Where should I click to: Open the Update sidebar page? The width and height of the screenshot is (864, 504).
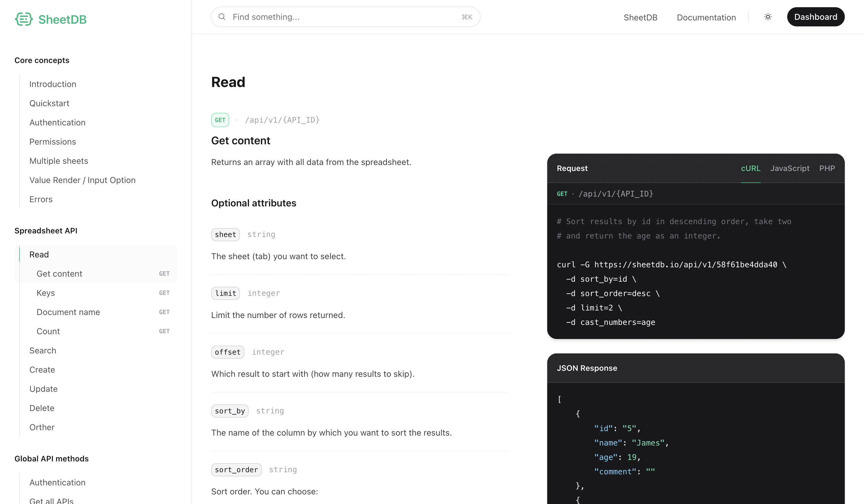click(x=43, y=389)
